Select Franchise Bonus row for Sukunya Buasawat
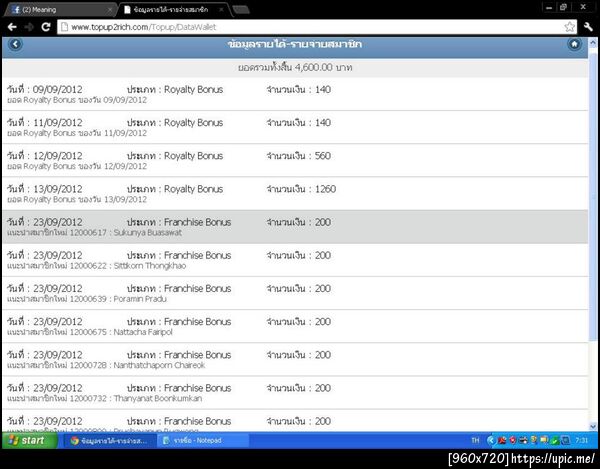600x469 pixels. click(295, 227)
